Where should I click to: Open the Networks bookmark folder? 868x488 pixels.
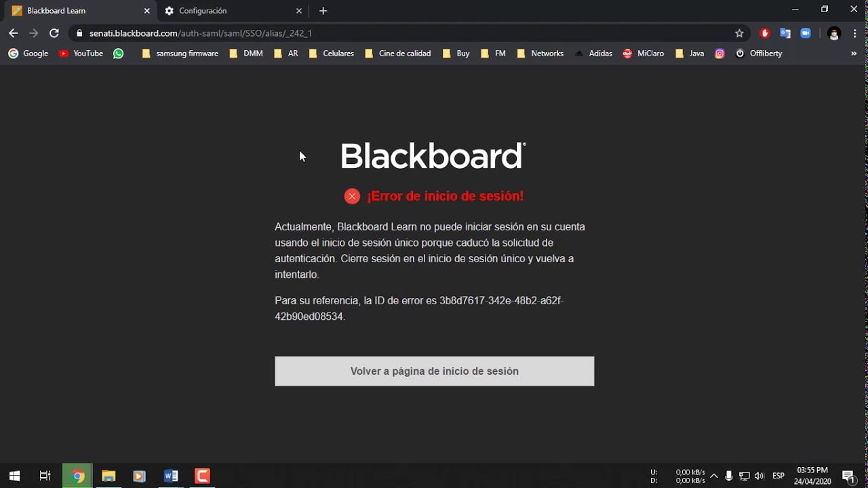[x=540, y=54]
